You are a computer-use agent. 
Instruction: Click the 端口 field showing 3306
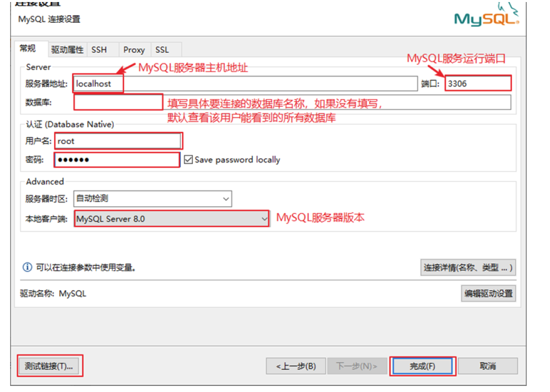pos(478,84)
